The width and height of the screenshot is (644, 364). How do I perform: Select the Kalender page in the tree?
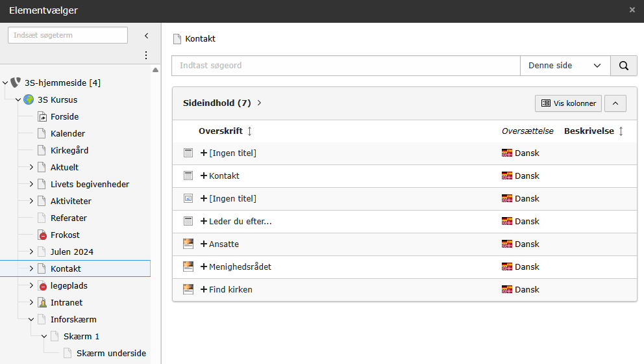68,133
